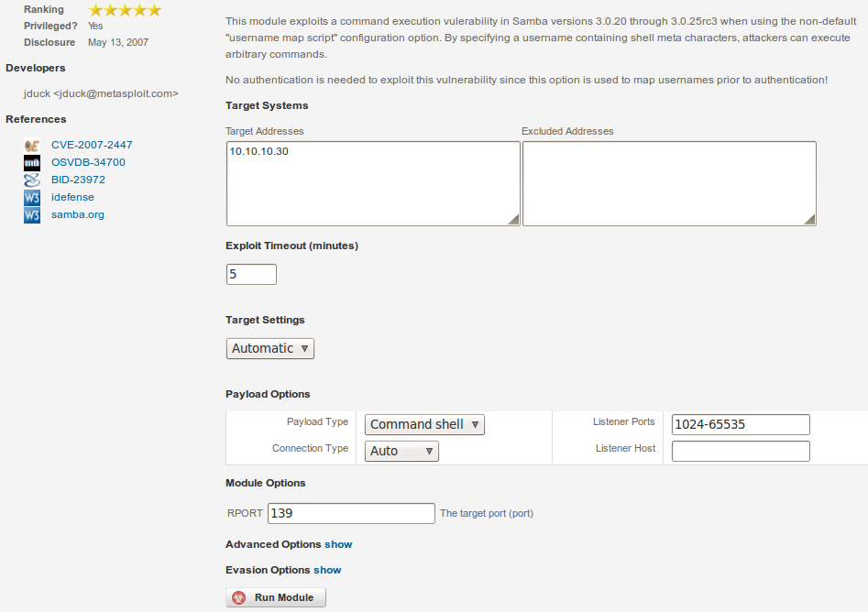Show the Advanced Options section
The image size is (868, 612).
(x=338, y=544)
